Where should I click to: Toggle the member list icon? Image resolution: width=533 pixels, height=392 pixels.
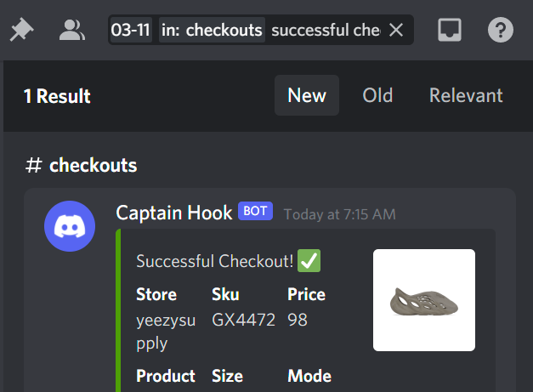click(x=72, y=30)
